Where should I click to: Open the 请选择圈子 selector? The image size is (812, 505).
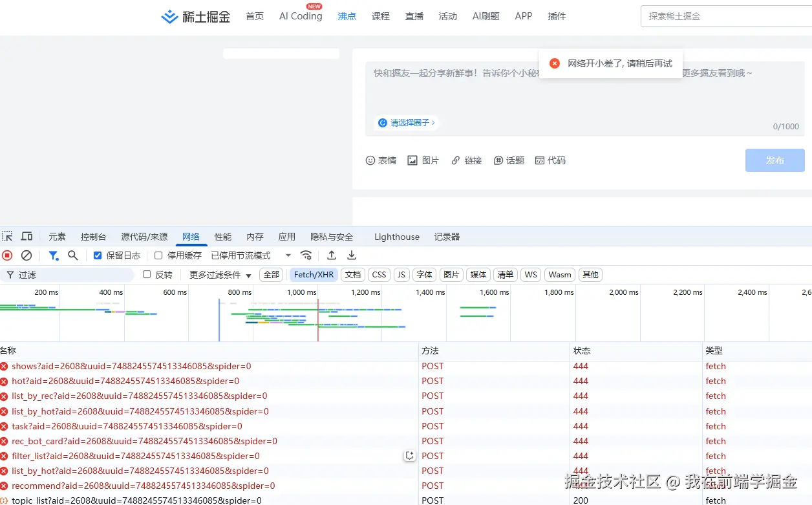407,122
